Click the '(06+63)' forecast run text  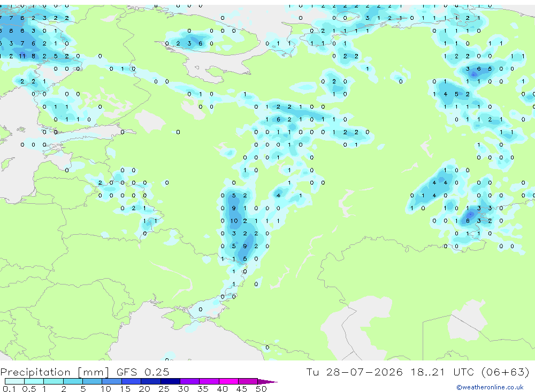(x=506, y=372)
